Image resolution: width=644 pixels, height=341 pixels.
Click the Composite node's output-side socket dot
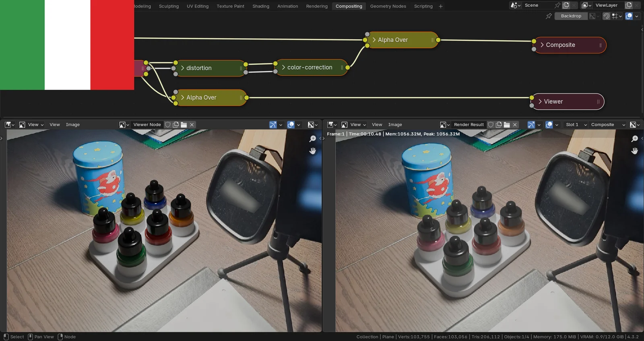(x=534, y=41)
